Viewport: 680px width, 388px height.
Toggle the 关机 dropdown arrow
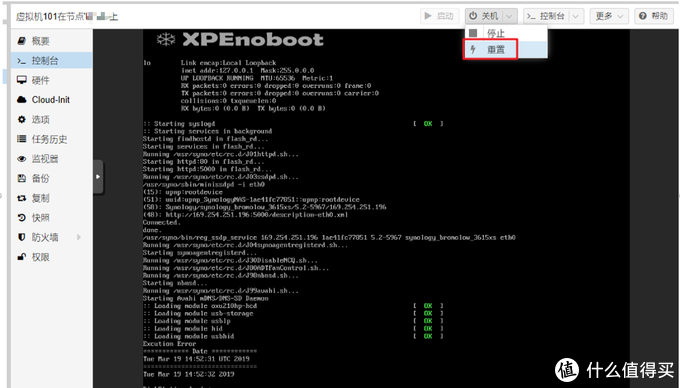pyautogui.click(x=510, y=16)
